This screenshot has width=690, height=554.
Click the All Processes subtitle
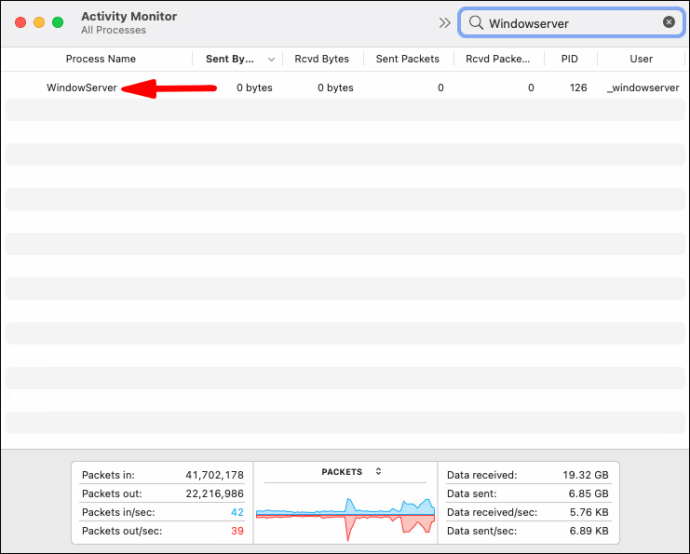click(113, 30)
